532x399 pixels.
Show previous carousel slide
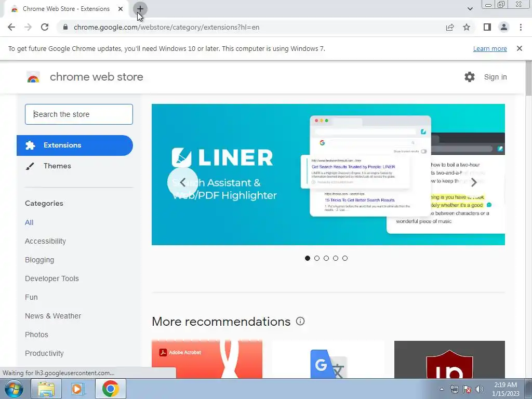point(182,182)
